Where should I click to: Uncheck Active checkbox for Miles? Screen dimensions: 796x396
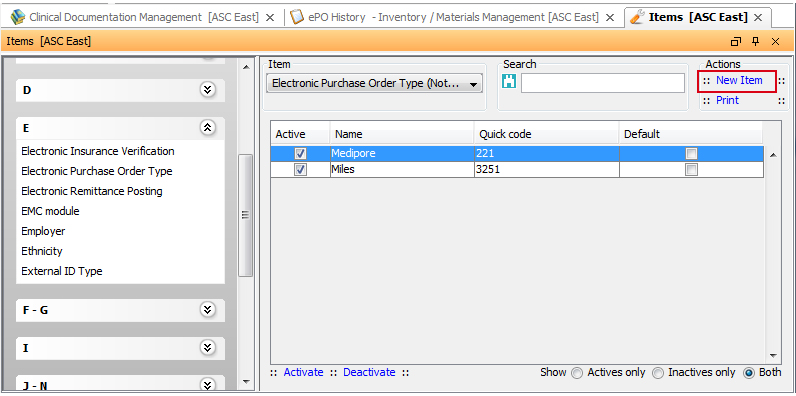point(301,170)
